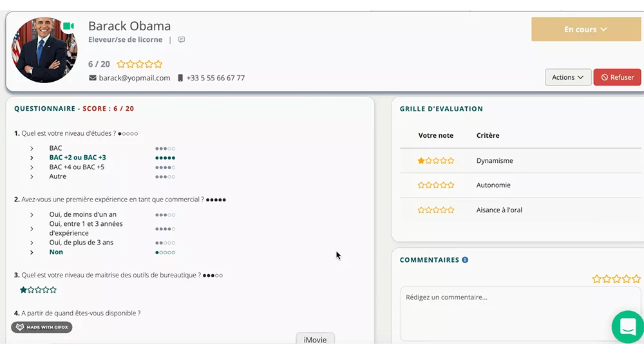
Task: Click the Made with Gifox badge
Action: pos(42,327)
